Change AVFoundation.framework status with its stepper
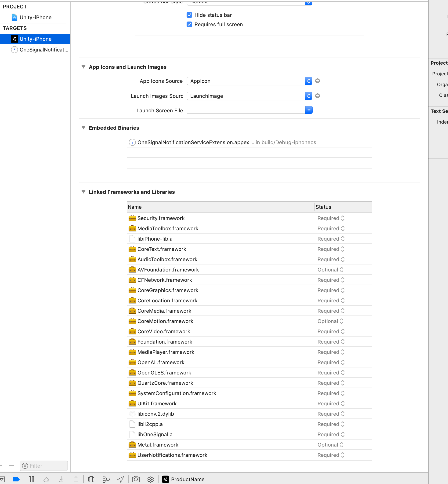The height and width of the screenshot is (484, 448). [x=342, y=270]
